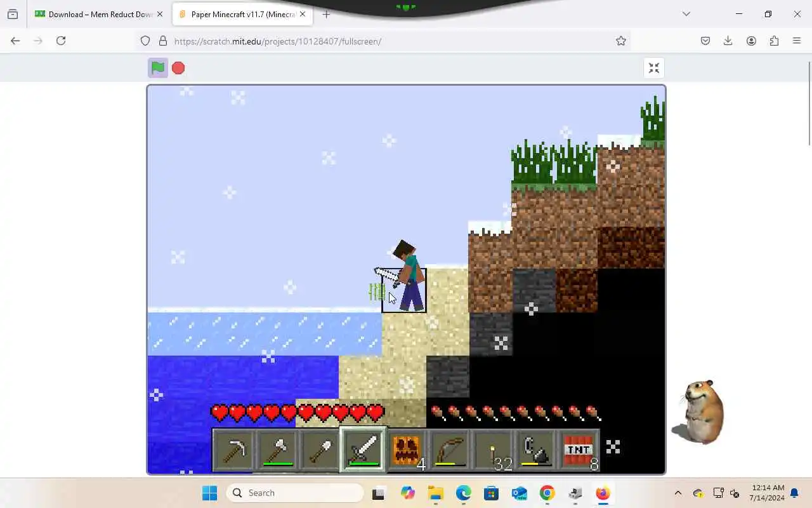Select the shovel hotbar slot

tap(320, 450)
